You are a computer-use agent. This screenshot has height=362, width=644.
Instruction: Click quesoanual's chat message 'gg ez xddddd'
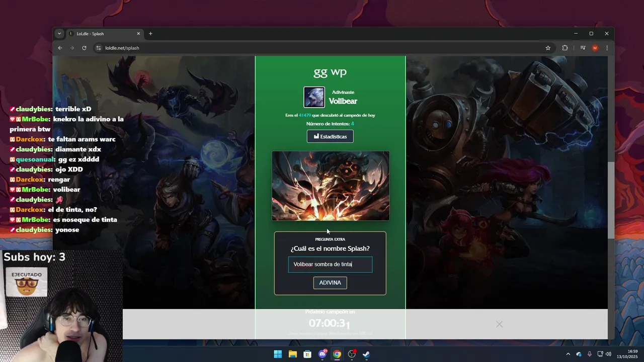click(78, 159)
